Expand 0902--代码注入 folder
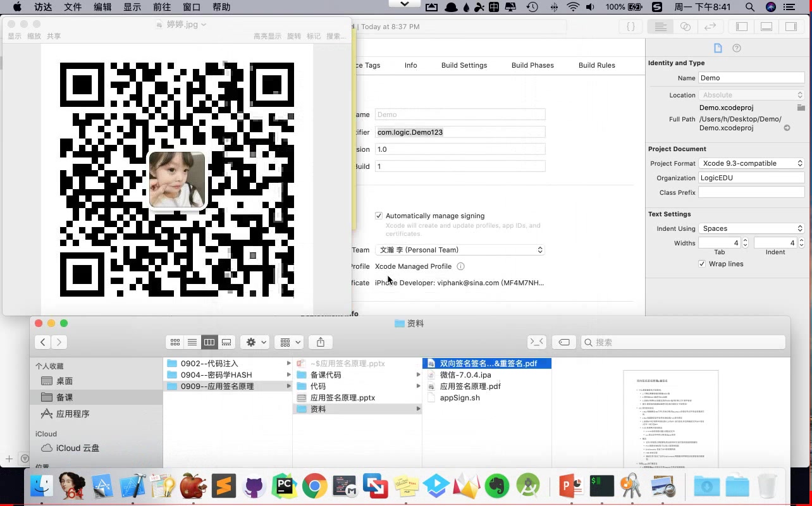The image size is (812, 506). pos(288,364)
